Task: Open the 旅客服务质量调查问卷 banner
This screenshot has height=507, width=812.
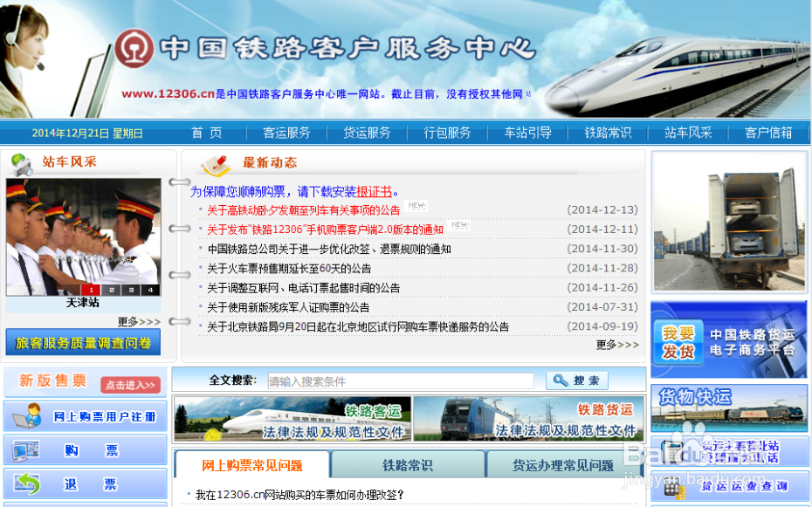Action: [83, 342]
